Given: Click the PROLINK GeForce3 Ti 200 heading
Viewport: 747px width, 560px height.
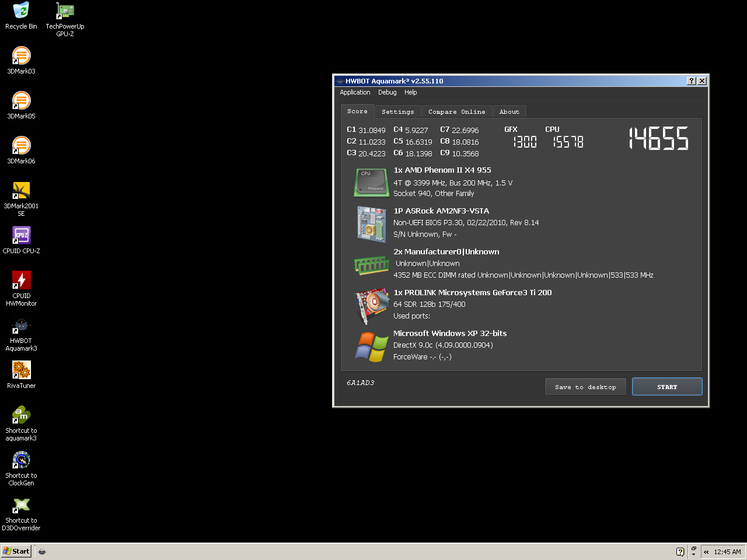Looking at the screenshot, I should [473, 292].
